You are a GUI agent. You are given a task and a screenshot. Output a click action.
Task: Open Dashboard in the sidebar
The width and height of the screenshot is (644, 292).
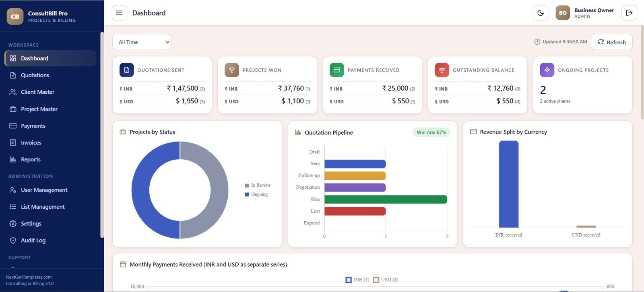(x=50, y=58)
